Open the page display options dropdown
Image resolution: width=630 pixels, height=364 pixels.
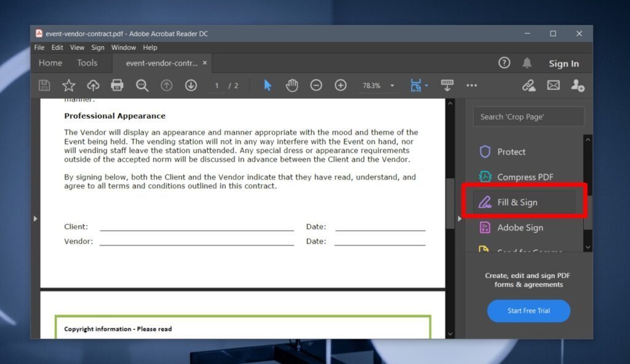coord(420,85)
